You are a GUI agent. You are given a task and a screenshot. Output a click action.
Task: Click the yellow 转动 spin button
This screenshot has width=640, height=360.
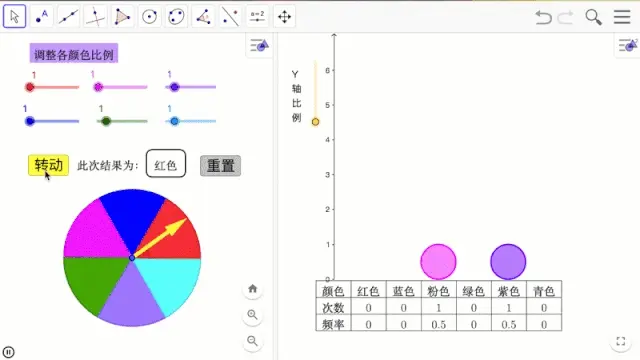point(48,165)
